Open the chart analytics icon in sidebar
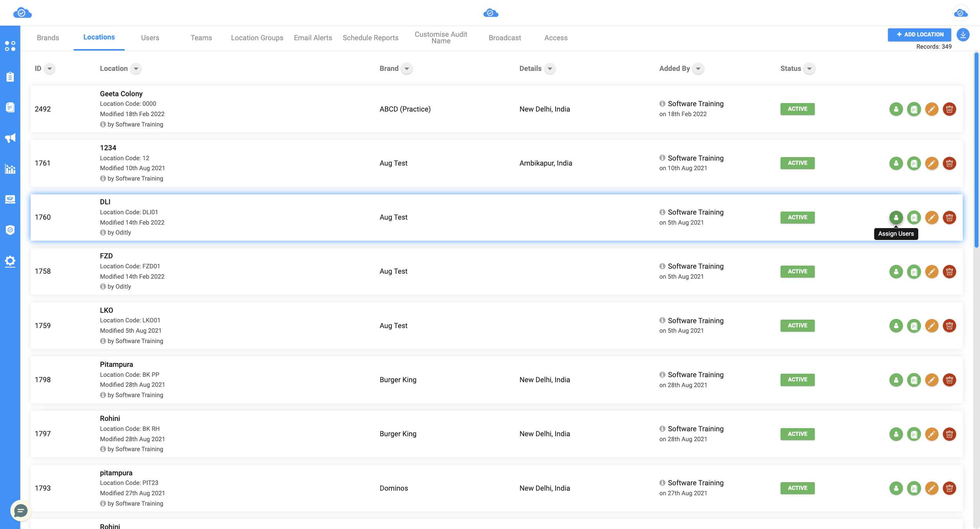Image resolution: width=980 pixels, height=529 pixels. (x=10, y=169)
